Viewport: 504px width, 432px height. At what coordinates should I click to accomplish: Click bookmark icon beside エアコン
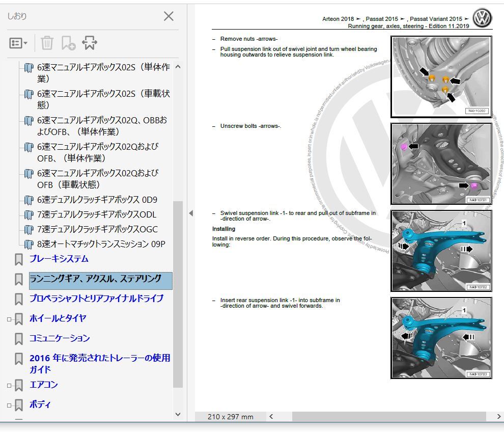click(19, 385)
